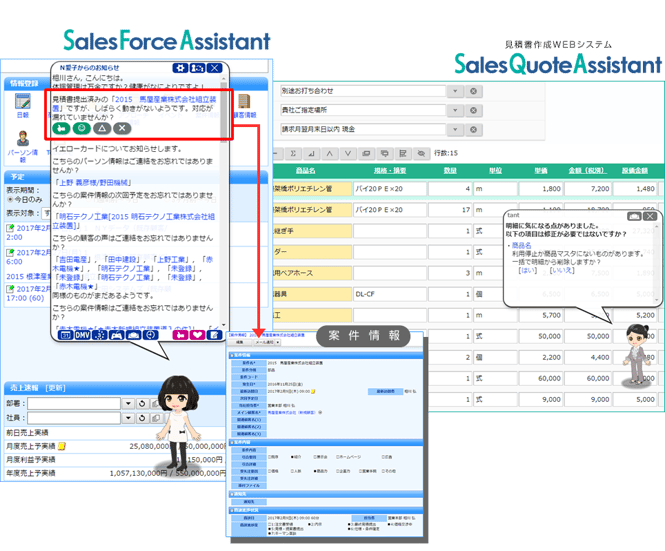Open the 上野 義彦様/野田機械 link
Viewport: 665px width, 551px height.
coord(93,182)
